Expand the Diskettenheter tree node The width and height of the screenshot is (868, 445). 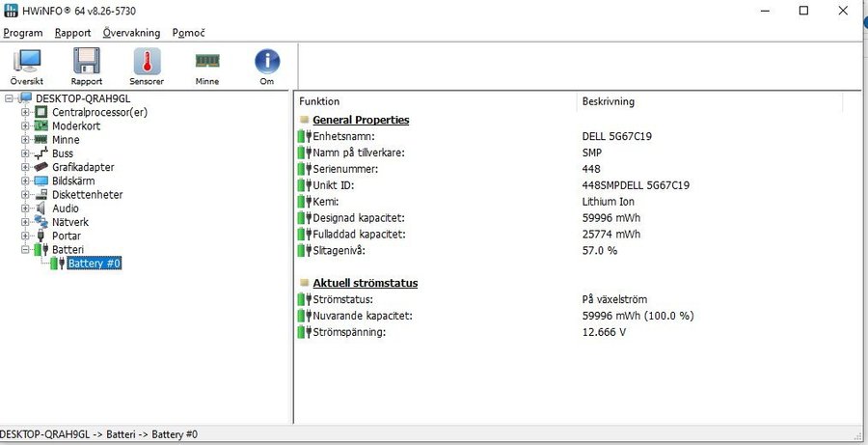coord(25,195)
